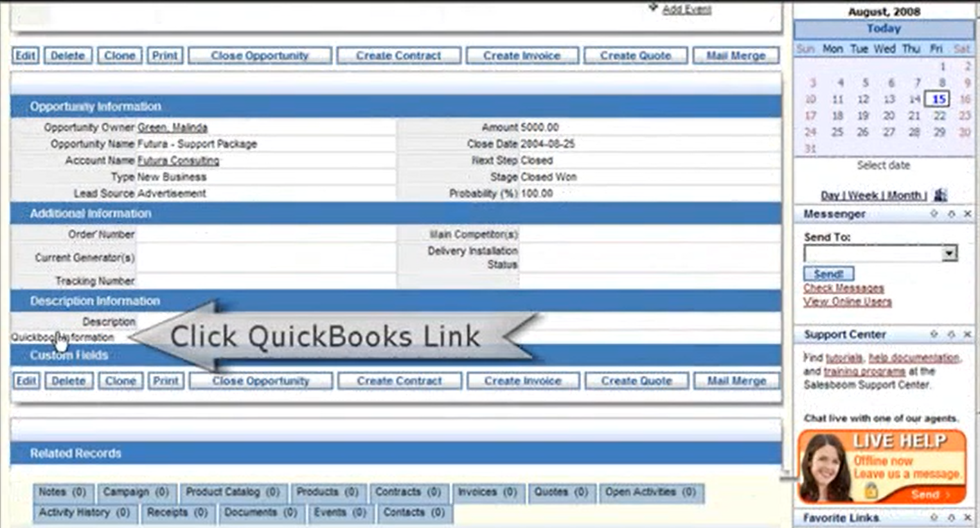Open the Open Activities (0) tab
This screenshot has height=528, width=980.
(651, 493)
